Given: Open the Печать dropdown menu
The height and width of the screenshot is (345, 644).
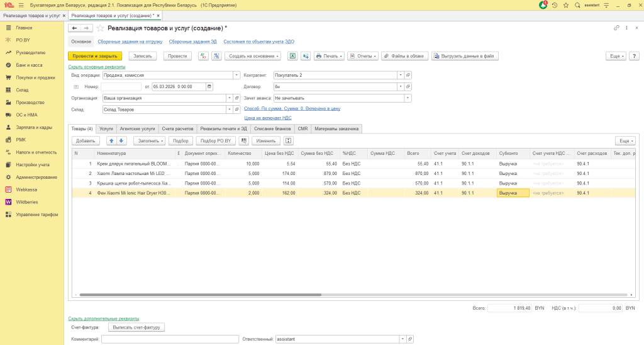Looking at the screenshot, I should (x=329, y=56).
